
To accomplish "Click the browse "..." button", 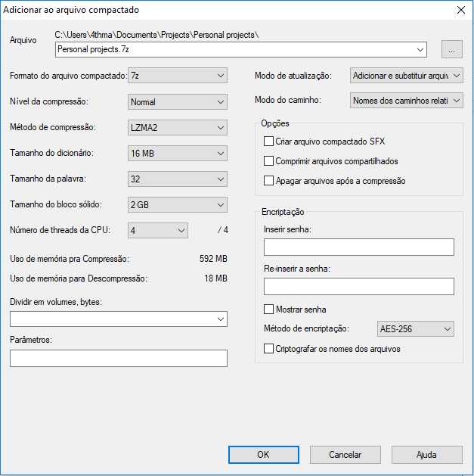I will pyautogui.click(x=451, y=49).
